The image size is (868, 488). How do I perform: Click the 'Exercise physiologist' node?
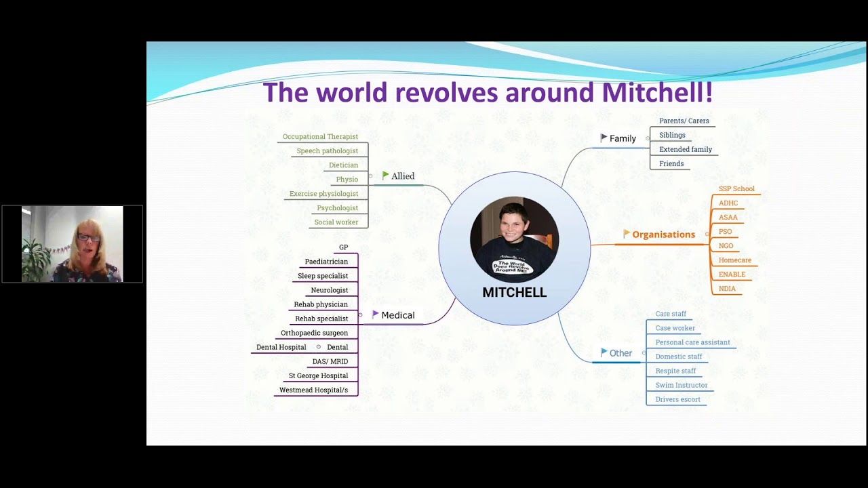(x=323, y=194)
